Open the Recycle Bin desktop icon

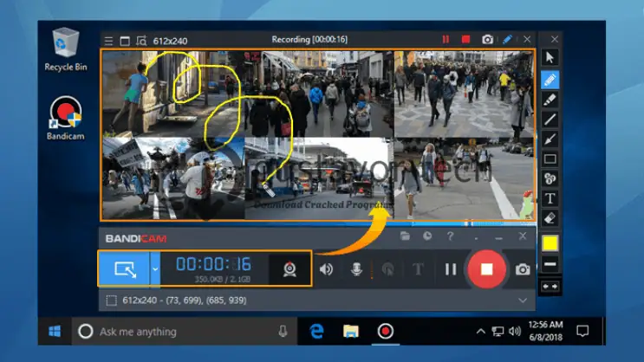(65, 49)
